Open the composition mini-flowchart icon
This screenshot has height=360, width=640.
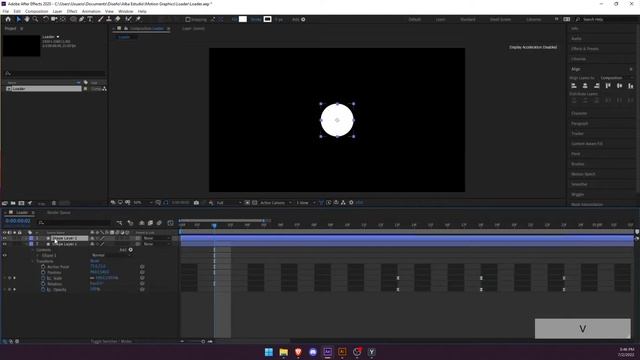[x=119, y=223]
